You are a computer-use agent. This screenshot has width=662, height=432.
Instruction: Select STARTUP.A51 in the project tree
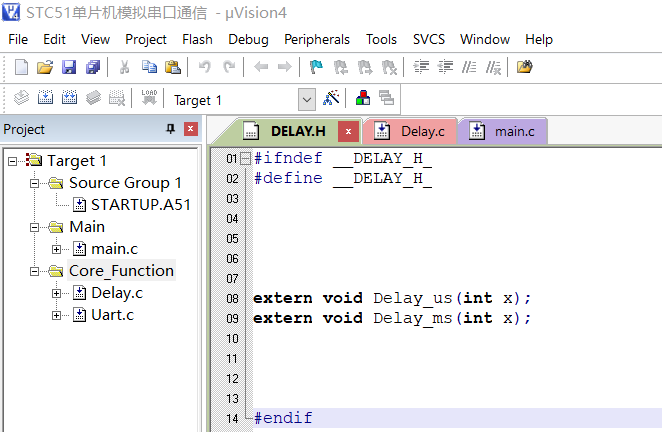(140, 205)
